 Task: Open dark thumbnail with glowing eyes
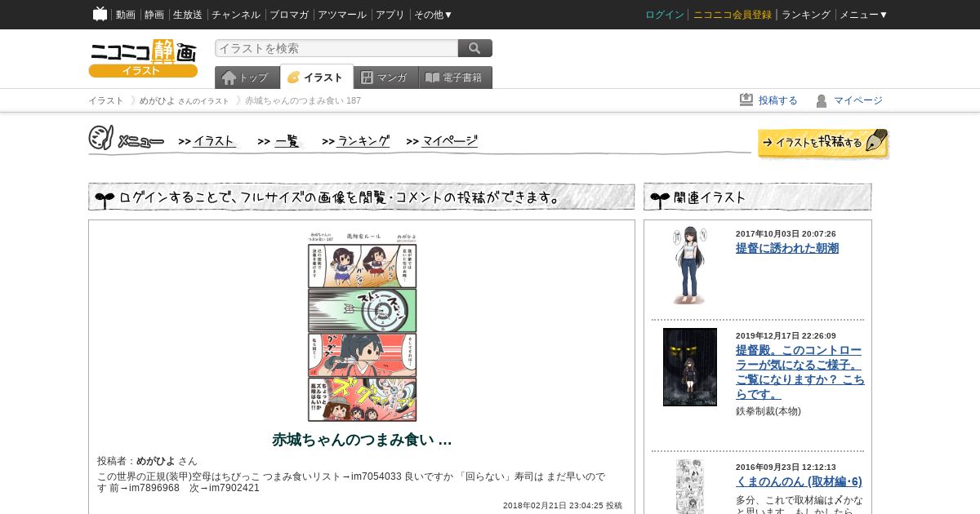(690, 367)
